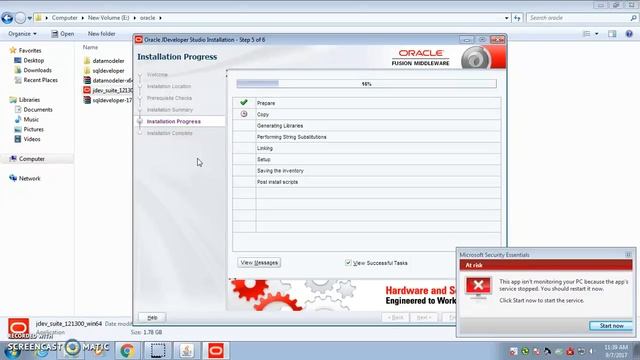Click the View Messages button
This screenshot has height=360, width=640.
[259, 262]
